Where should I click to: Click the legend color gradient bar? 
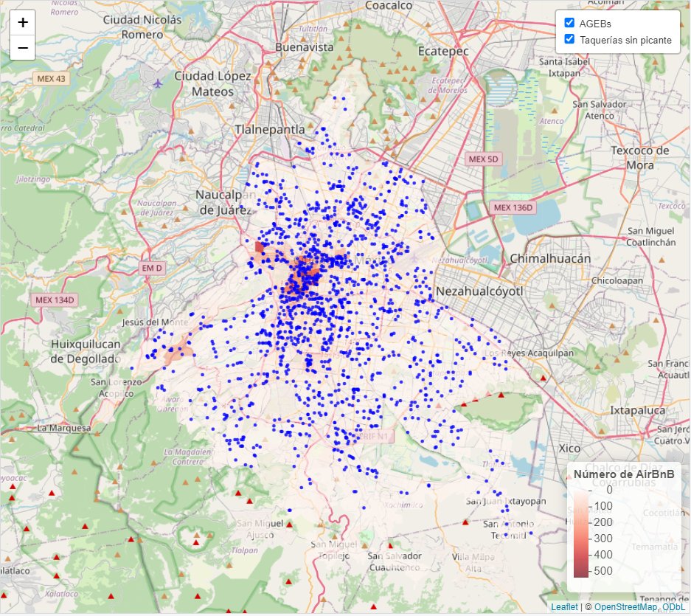pyautogui.click(x=581, y=534)
